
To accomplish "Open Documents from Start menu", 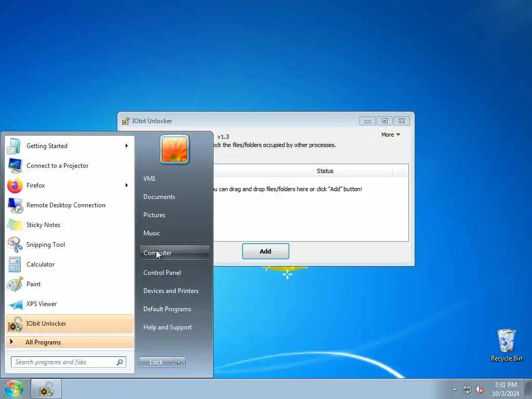I will point(159,197).
